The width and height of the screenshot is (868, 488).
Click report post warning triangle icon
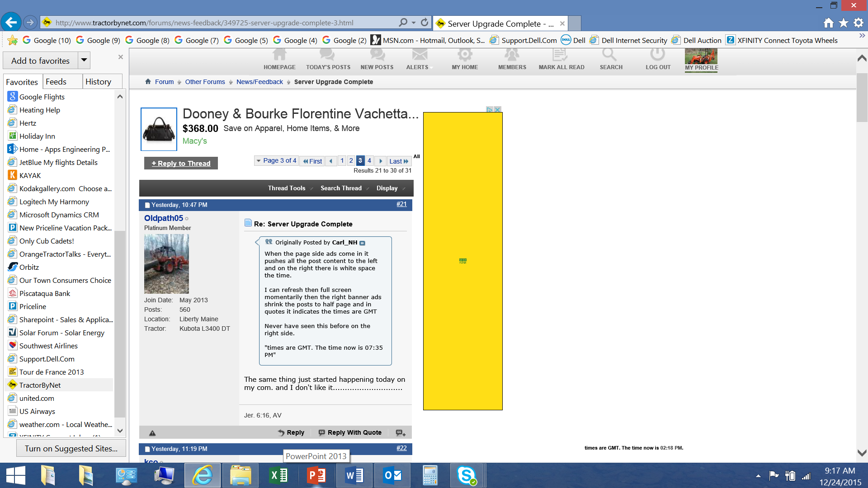coord(152,433)
